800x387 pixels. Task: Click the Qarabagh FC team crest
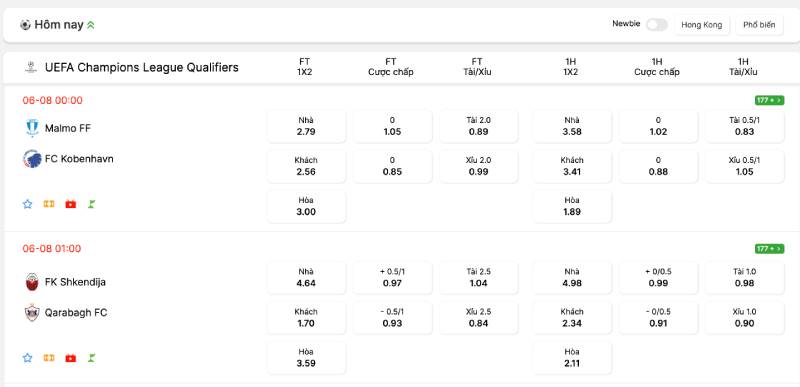point(32,313)
